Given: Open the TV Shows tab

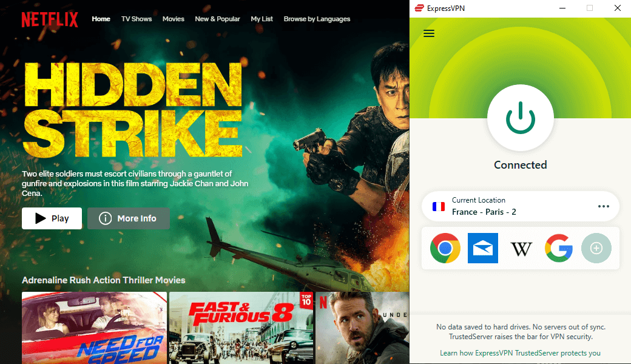Looking at the screenshot, I should click(137, 19).
